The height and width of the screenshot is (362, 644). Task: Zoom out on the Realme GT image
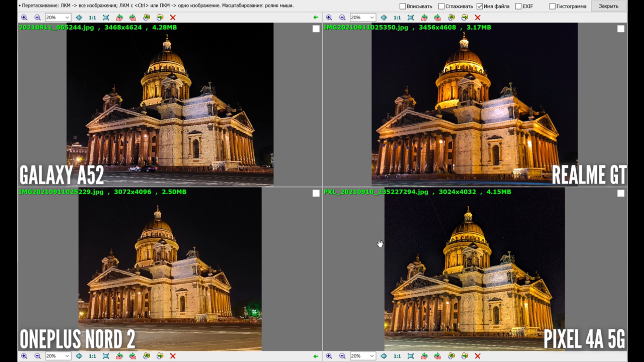tap(342, 17)
